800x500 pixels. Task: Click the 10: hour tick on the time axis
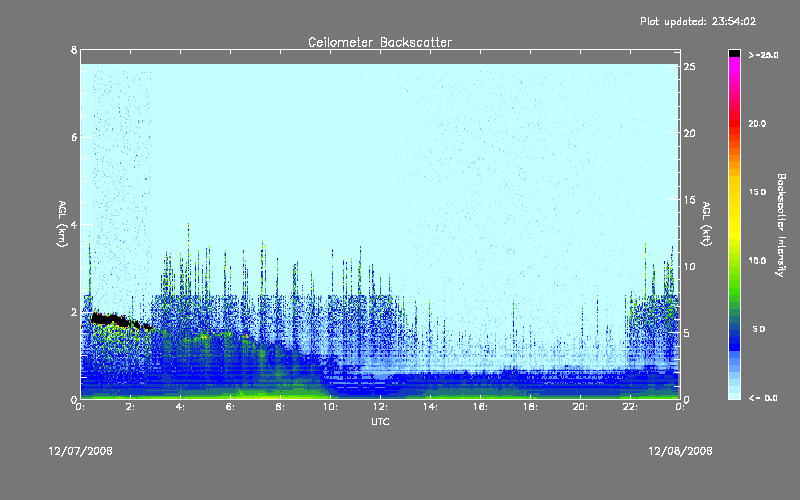pos(330,407)
